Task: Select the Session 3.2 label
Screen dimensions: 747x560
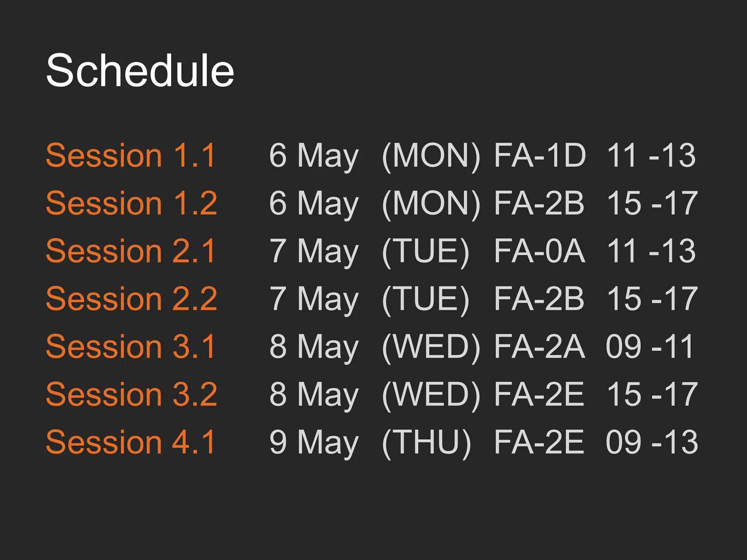Action: point(131,394)
